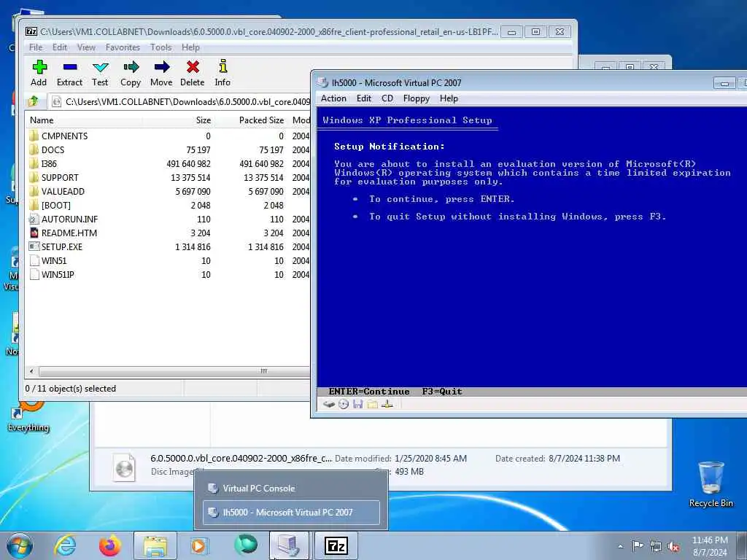Click the taskbar clock showing 11:46 PM
Image resolution: width=747 pixels, height=560 pixels.
[710, 546]
